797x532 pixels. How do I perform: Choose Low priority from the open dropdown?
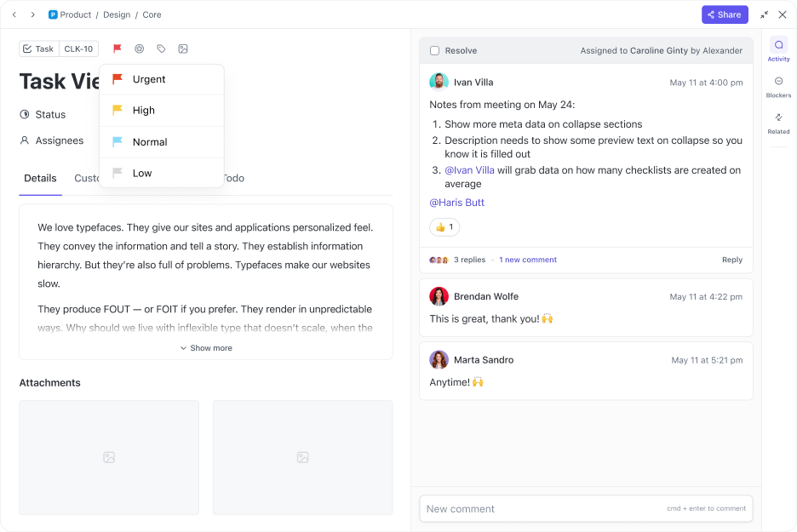click(141, 172)
